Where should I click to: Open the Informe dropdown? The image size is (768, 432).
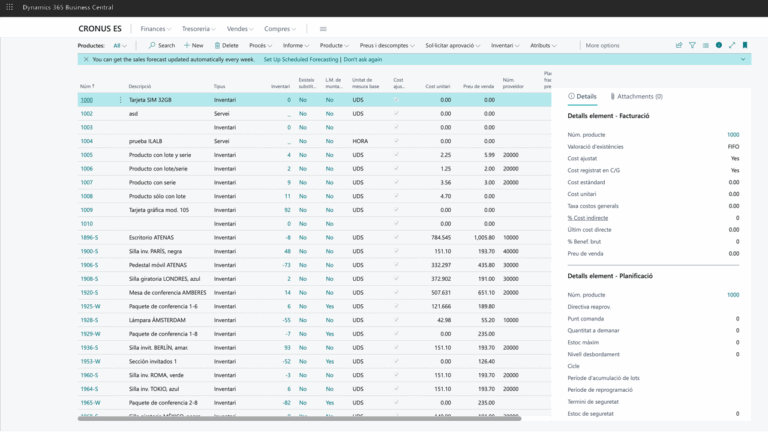296,46
